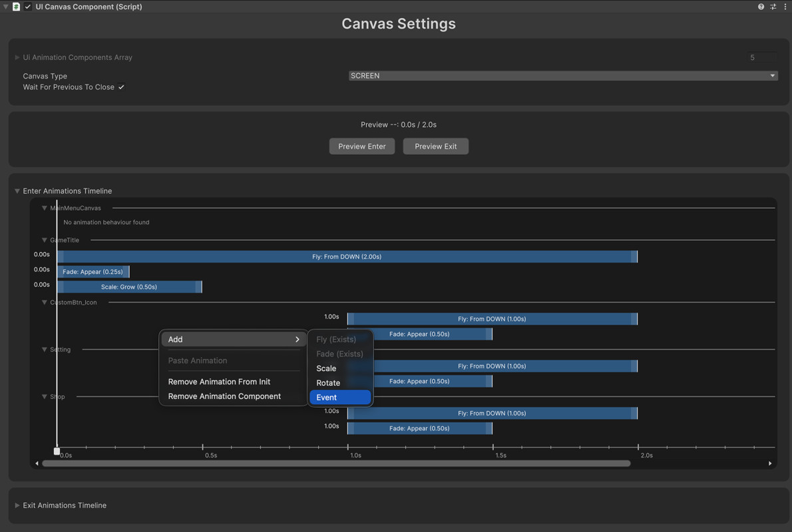This screenshot has height=532, width=792.
Task: Select GameTitle Fade: Appear (0.25s) clip
Action: pyautogui.click(x=93, y=271)
